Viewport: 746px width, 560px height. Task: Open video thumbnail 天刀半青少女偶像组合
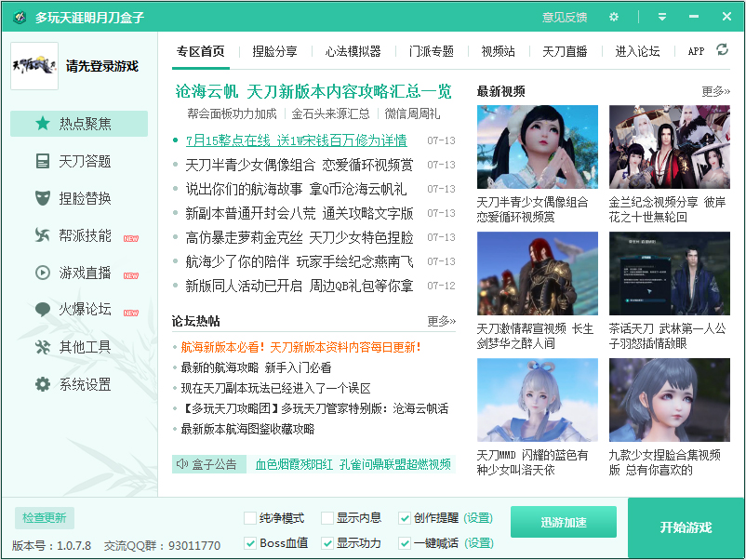[x=538, y=147]
